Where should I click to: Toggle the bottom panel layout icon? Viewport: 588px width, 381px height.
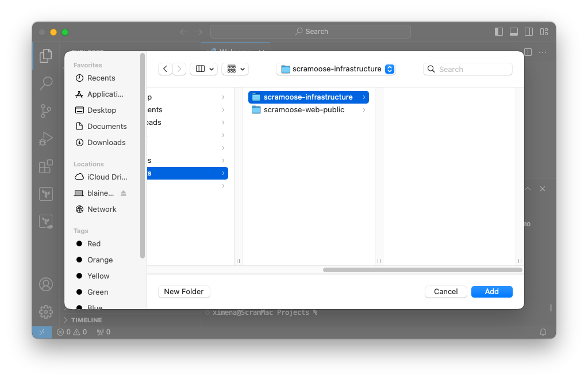[x=514, y=32]
